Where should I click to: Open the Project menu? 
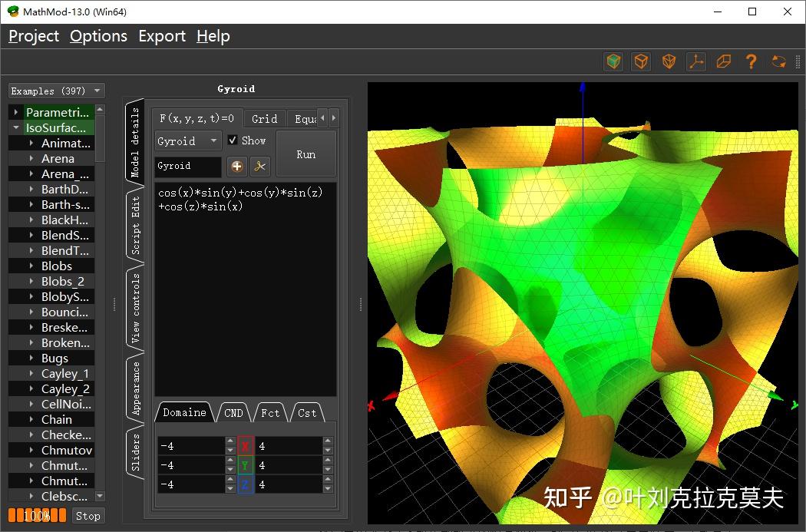click(x=34, y=36)
